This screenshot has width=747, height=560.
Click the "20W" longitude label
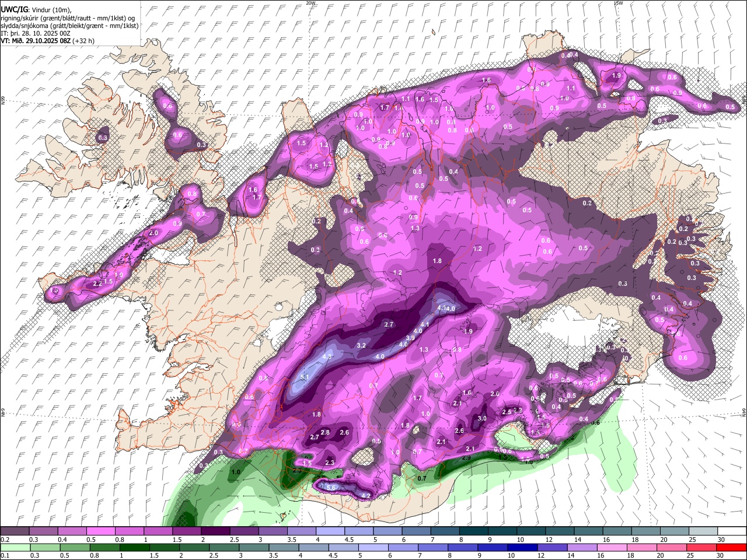coord(310,3)
